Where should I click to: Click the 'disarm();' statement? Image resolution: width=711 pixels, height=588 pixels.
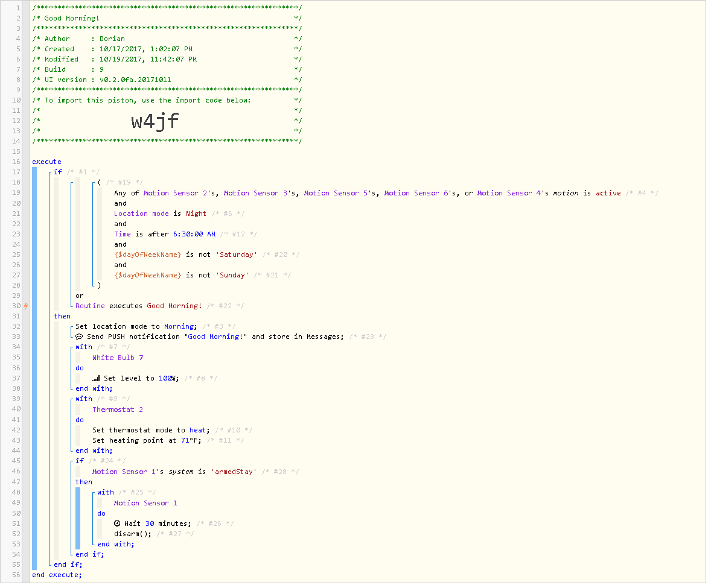tap(133, 534)
